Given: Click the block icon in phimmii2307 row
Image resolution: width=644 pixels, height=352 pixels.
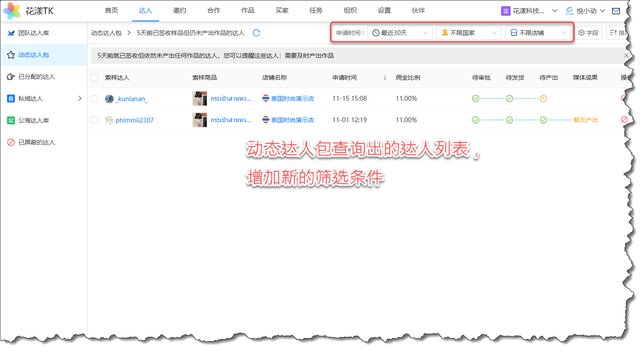Looking at the screenshot, I should [624, 120].
